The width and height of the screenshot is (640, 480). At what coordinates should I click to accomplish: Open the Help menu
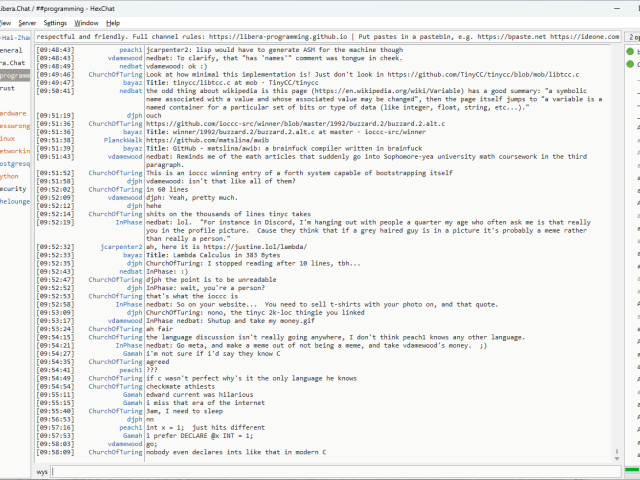[113, 22]
